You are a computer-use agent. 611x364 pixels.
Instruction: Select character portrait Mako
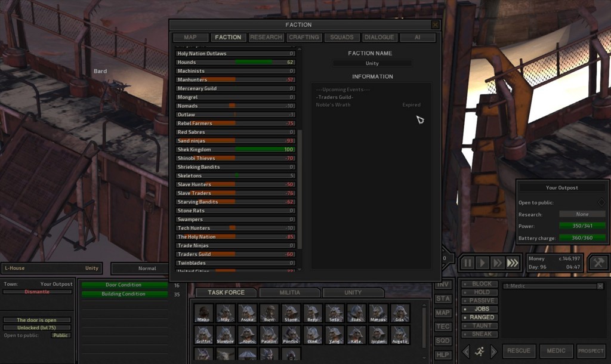tap(203, 313)
